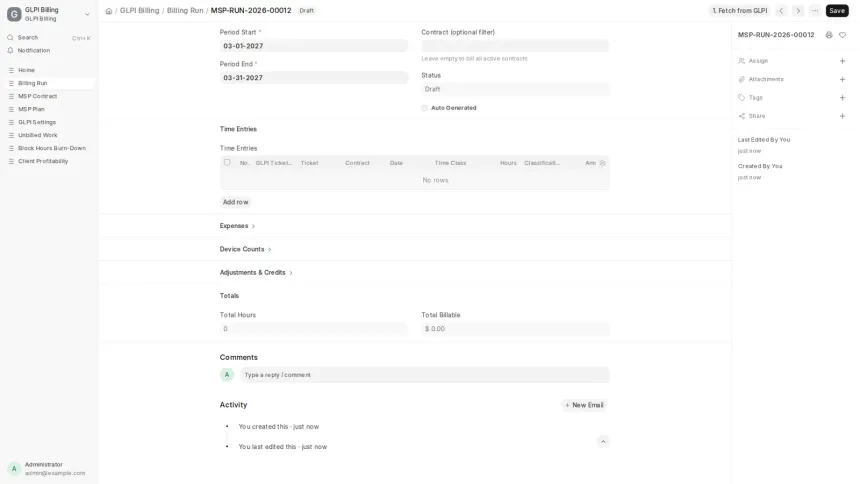The image size is (860, 484).
Task: Click the Administrator avatar icon
Action: pyautogui.click(x=14, y=469)
